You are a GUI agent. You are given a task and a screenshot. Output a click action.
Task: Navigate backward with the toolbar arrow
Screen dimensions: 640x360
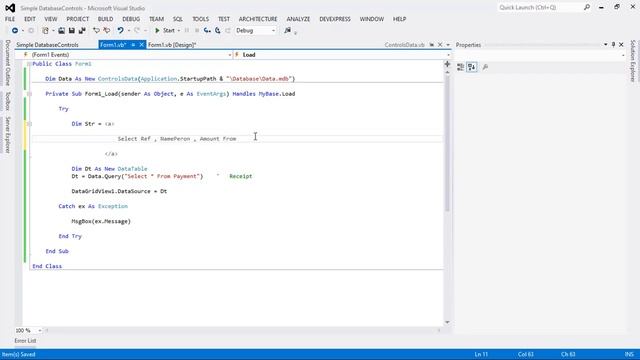point(15,31)
